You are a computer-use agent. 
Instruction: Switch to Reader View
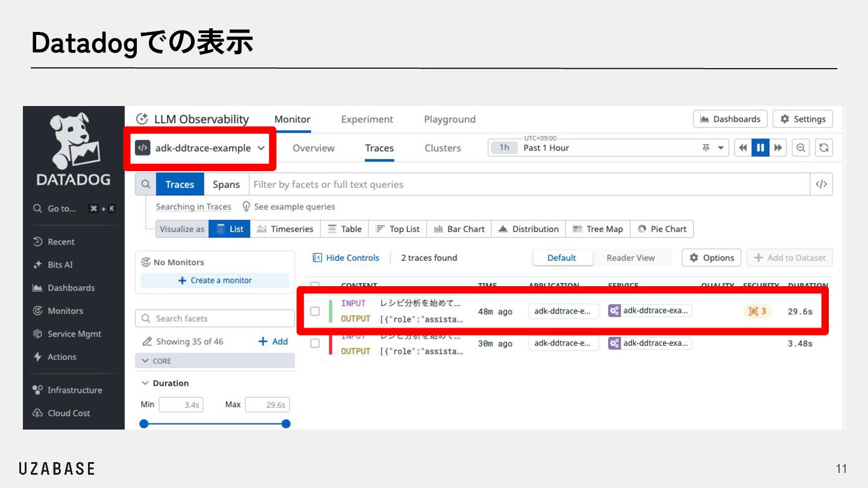click(x=631, y=258)
